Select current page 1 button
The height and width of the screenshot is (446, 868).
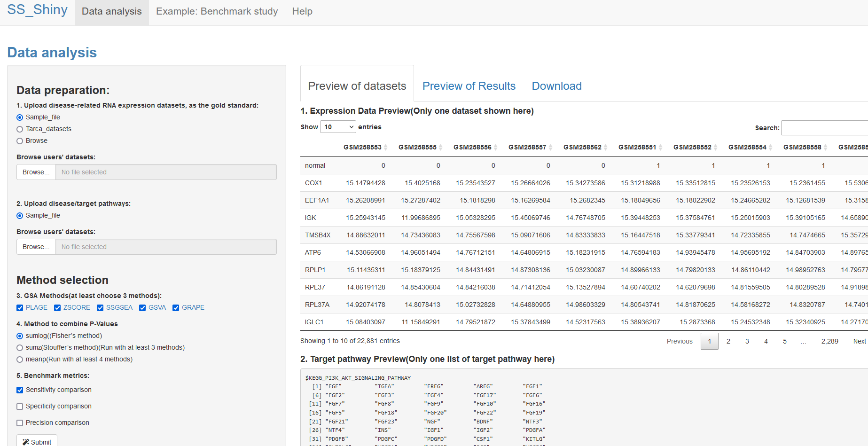click(x=710, y=341)
